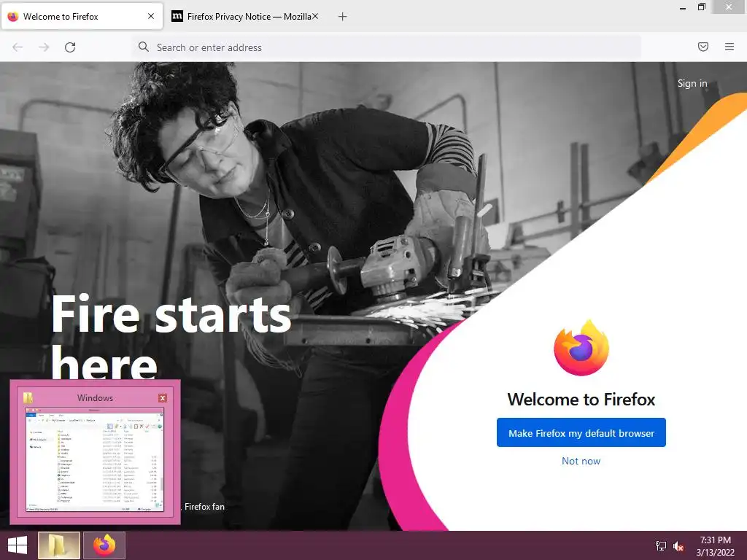Go back with the back arrow

point(18,47)
